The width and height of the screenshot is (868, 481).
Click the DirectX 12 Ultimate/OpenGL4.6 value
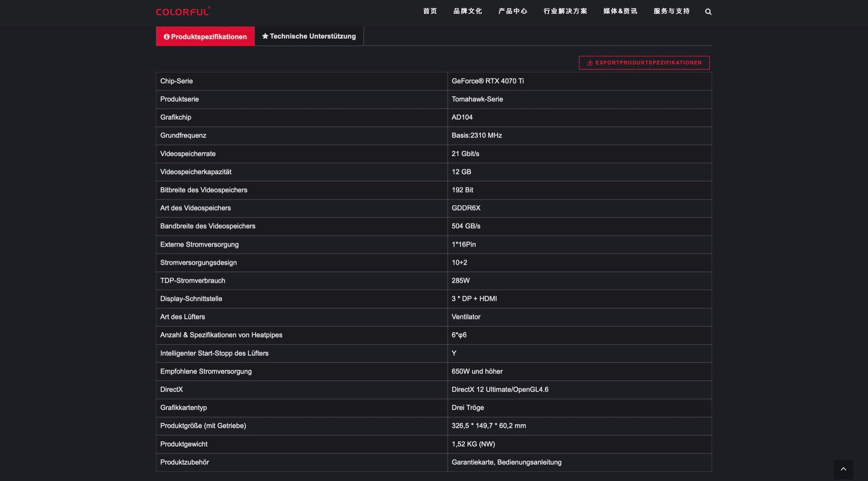(500, 390)
